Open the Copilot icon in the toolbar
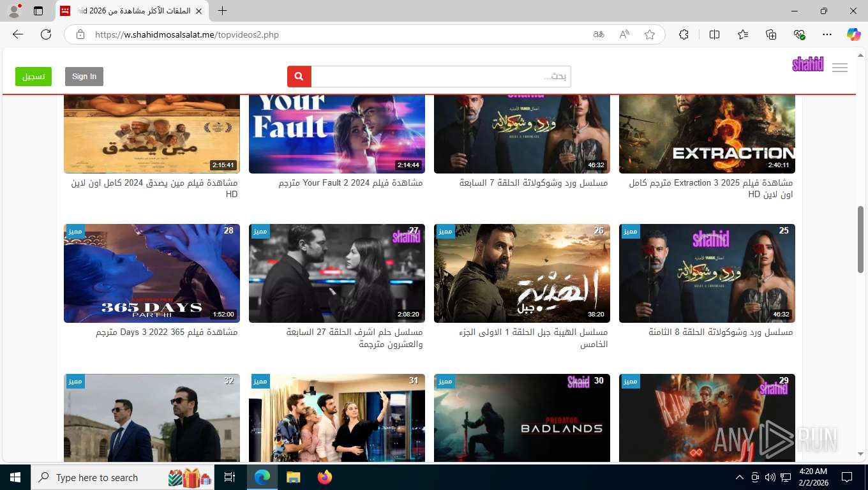Screen dimensions: 868x490 (x=853, y=34)
